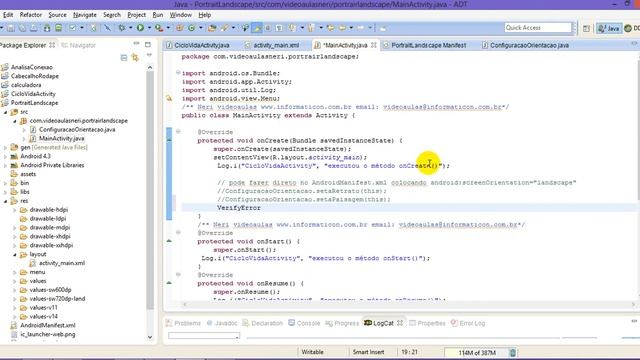Click the heap status memory bar

coord(476,352)
